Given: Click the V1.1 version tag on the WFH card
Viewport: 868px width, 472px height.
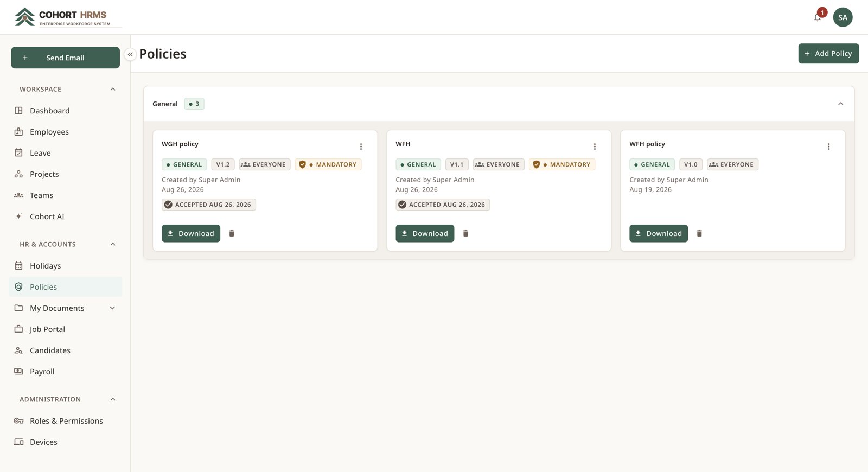Looking at the screenshot, I should tap(457, 164).
